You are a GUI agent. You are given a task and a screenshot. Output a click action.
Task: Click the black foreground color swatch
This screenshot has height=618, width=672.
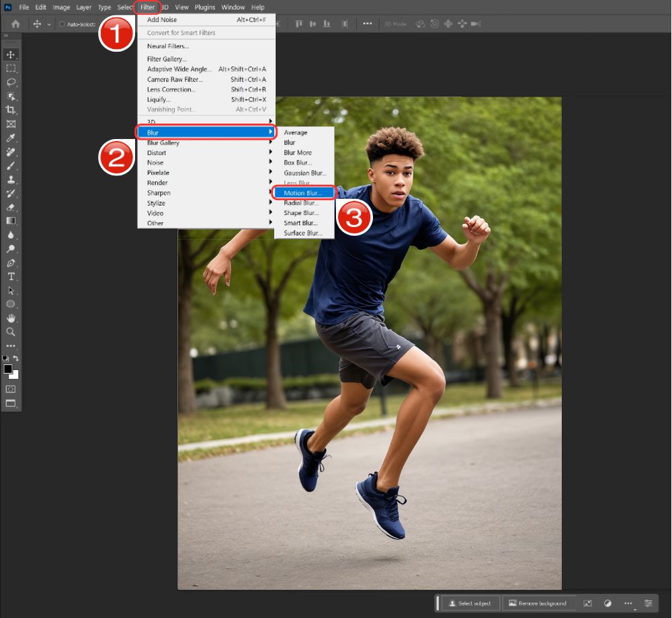point(9,369)
